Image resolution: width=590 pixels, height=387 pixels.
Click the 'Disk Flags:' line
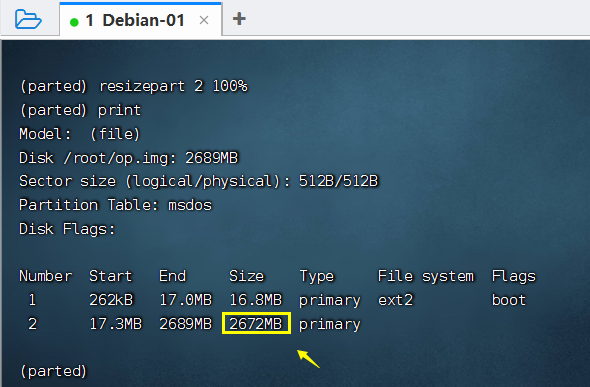(x=67, y=229)
